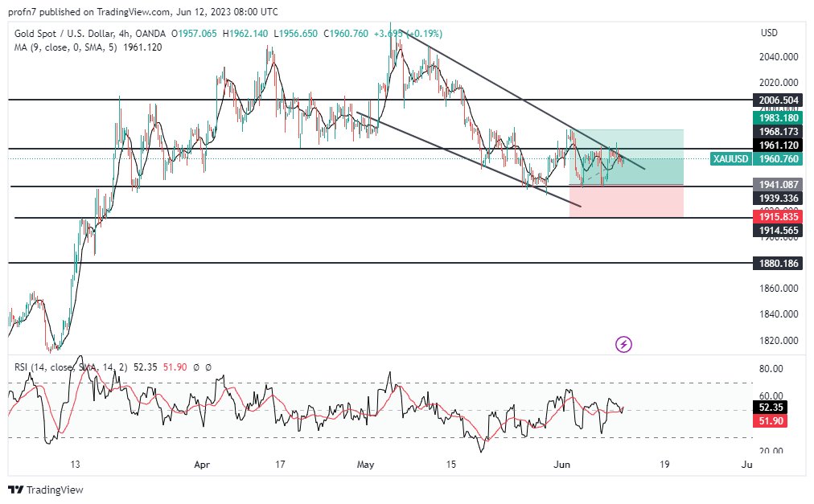Click the publisher text profn7 at top

click(23, 11)
